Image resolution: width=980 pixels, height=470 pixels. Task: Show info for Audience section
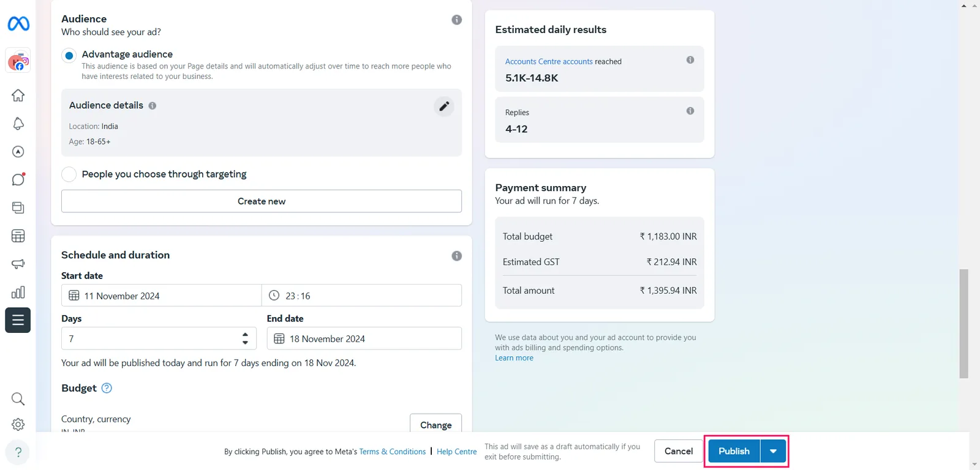(x=457, y=20)
